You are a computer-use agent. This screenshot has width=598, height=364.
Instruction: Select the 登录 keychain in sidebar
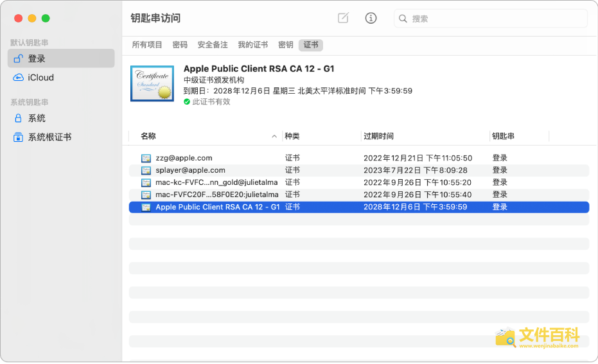pos(61,58)
